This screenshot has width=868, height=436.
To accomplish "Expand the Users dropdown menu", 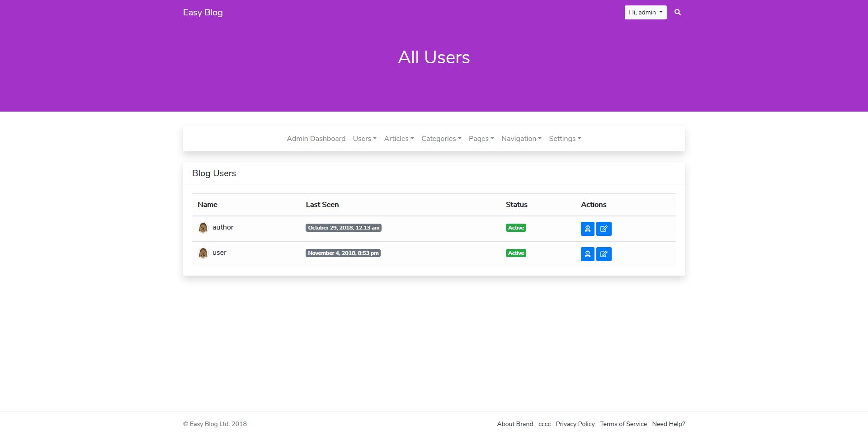I will tap(364, 139).
